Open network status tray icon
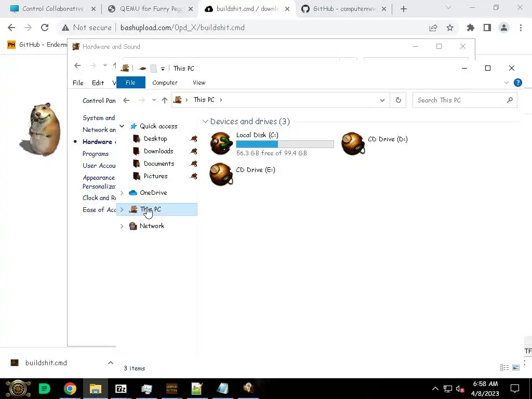 (x=448, y=389)
